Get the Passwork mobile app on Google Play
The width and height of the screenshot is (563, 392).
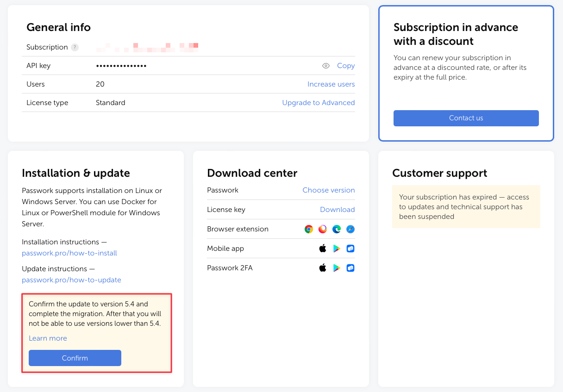(337, 248)
